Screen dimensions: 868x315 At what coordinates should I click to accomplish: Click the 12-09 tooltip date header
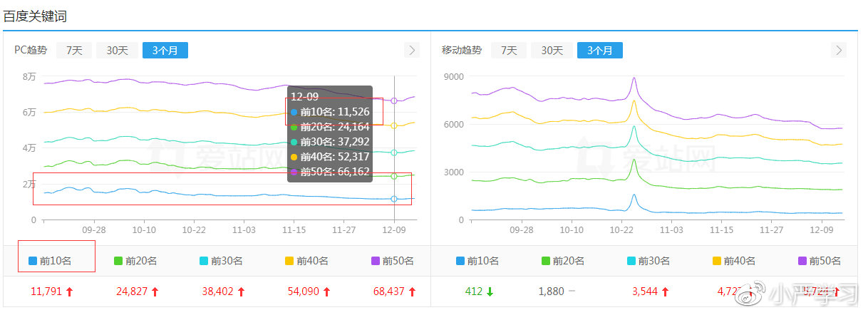tap(305, 96)
